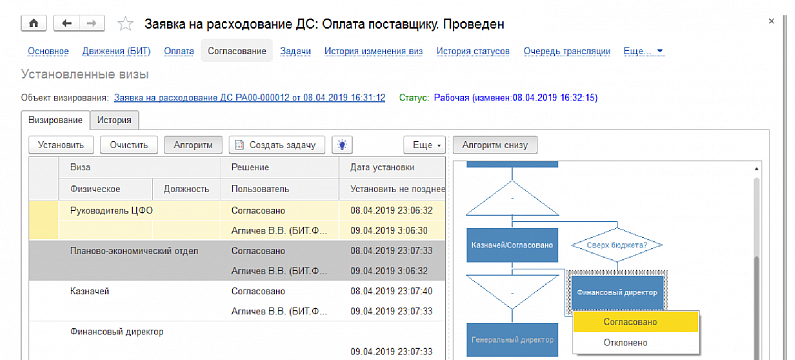795x360 pixels.
Task: Click the light bulb hint icon
Action: click(342, 145)
